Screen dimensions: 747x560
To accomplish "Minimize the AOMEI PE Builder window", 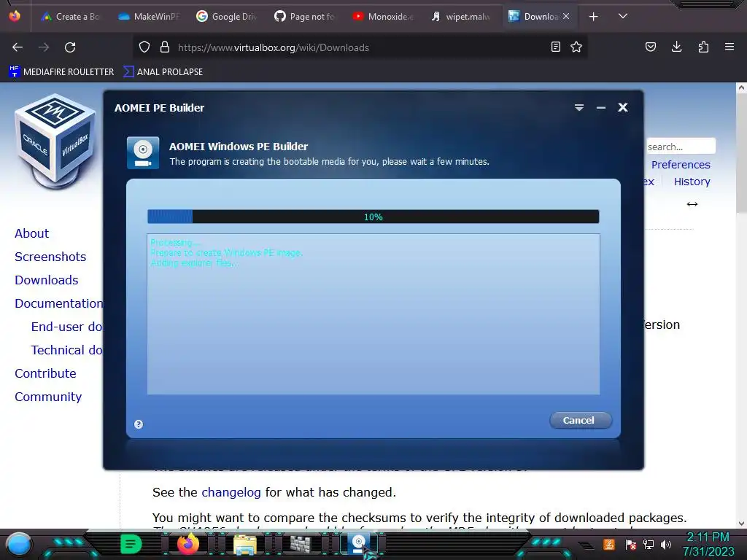I will coord(601,108).
